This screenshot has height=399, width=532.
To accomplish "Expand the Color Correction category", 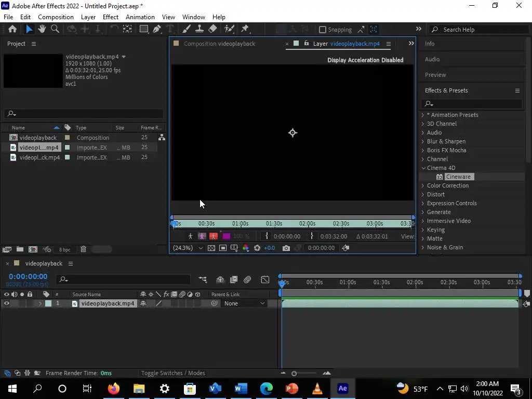I will [x=423, y=185].
